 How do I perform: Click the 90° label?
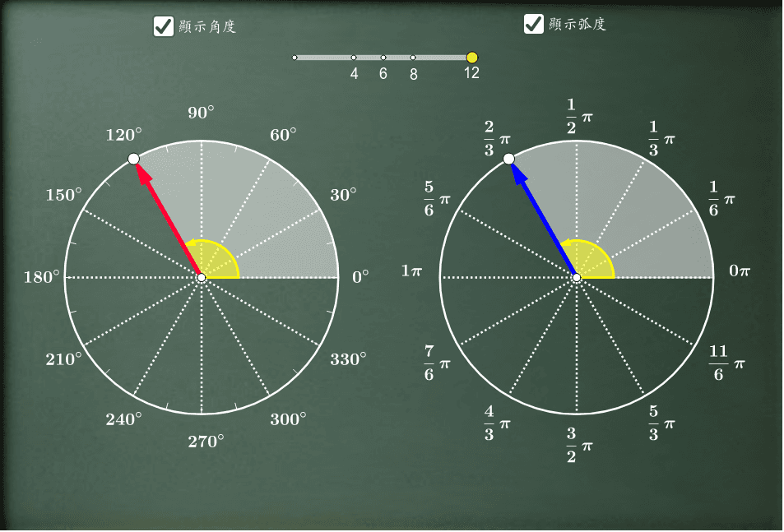click(x=201, y=113)
